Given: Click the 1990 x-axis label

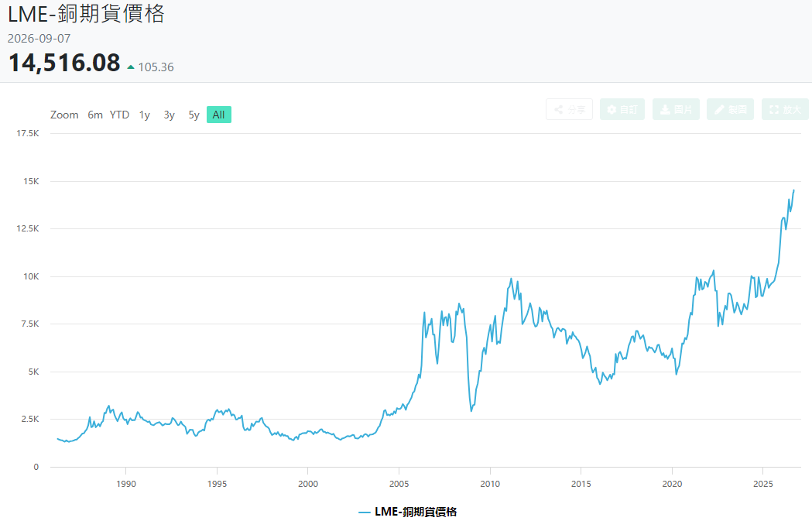Looking at the screenshot, I should coord(126,485).
